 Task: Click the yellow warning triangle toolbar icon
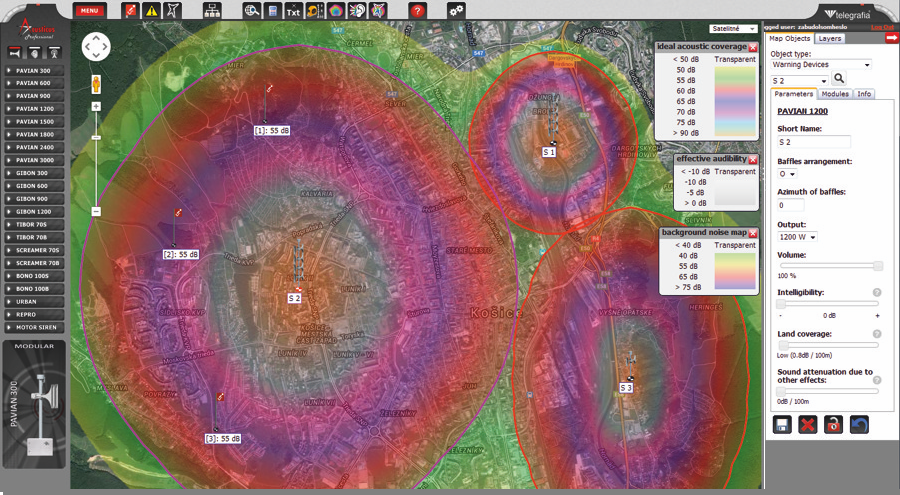pos(151,10)
